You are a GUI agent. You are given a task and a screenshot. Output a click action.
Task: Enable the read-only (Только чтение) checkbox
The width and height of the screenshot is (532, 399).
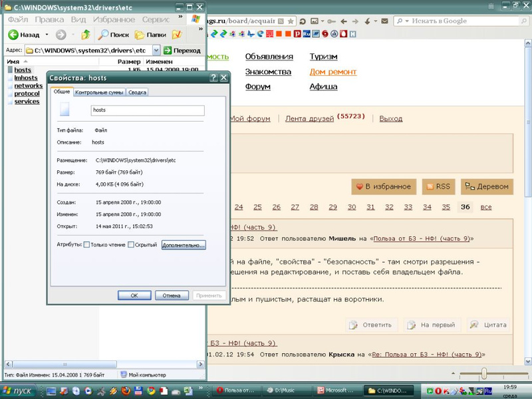click(87, 245)
